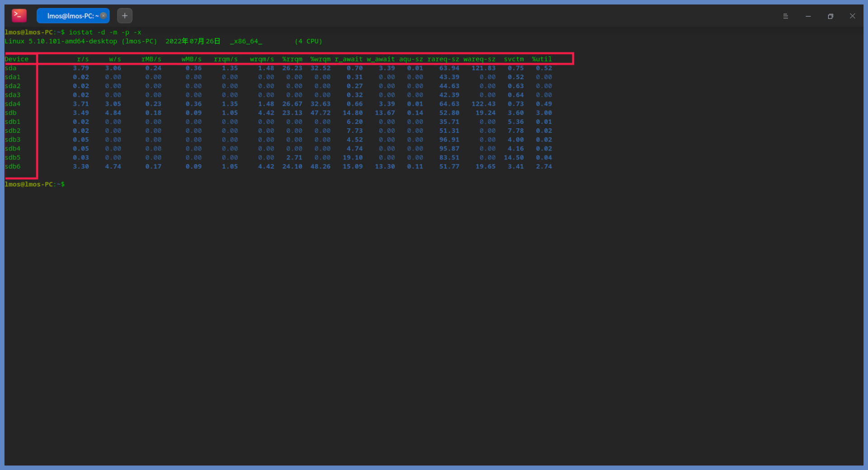This screenshot has width=868, height=470.
Task: Minimize the terminal window
Action: pos(808,16)
